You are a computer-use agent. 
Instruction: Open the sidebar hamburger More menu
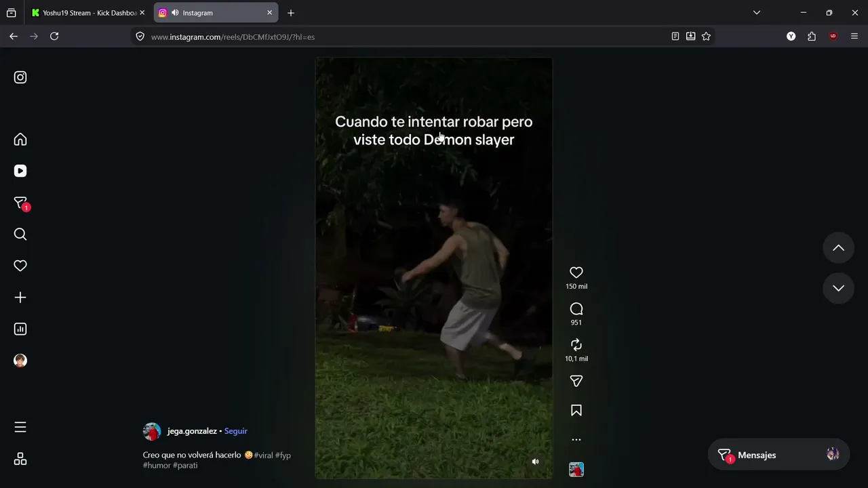point(20,427)
